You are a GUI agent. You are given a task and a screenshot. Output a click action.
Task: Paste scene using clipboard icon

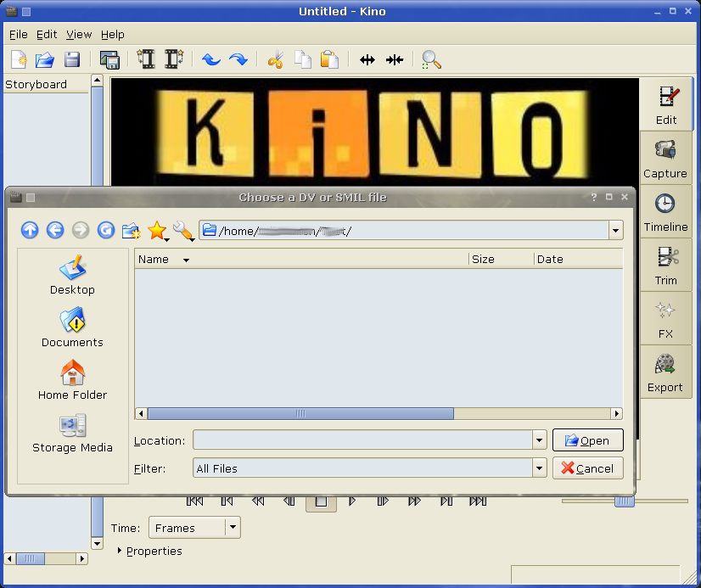tap(329, 59)
